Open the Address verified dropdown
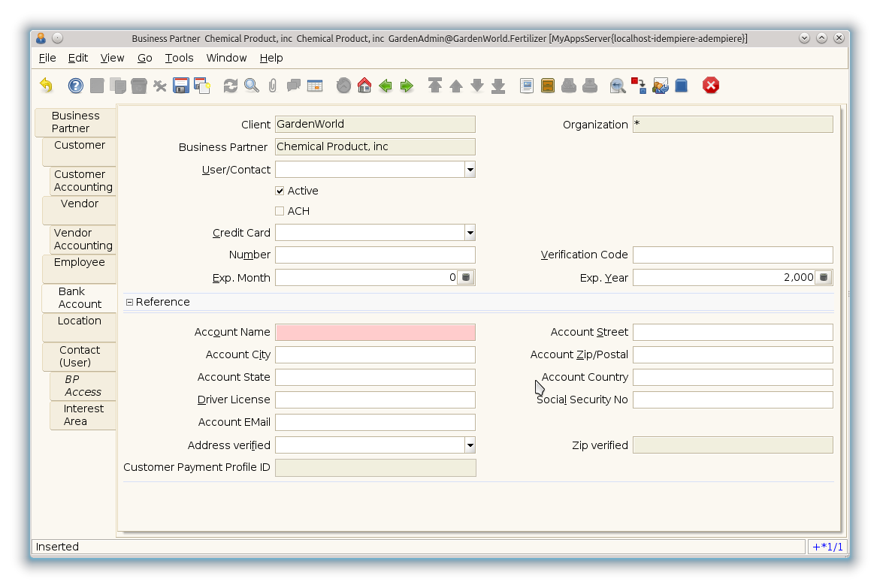This screenshot has width=880, height=588. [x=470, y=445]
